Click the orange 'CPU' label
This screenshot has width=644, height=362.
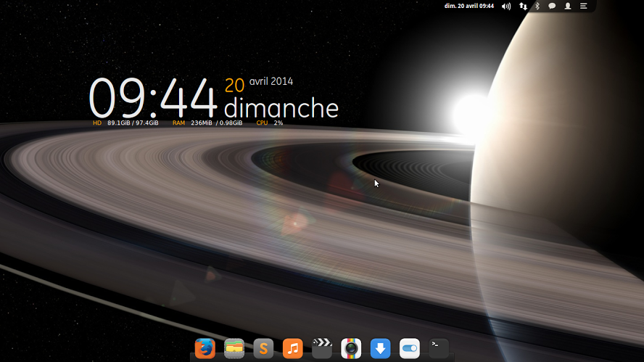[x=262, y=123]
